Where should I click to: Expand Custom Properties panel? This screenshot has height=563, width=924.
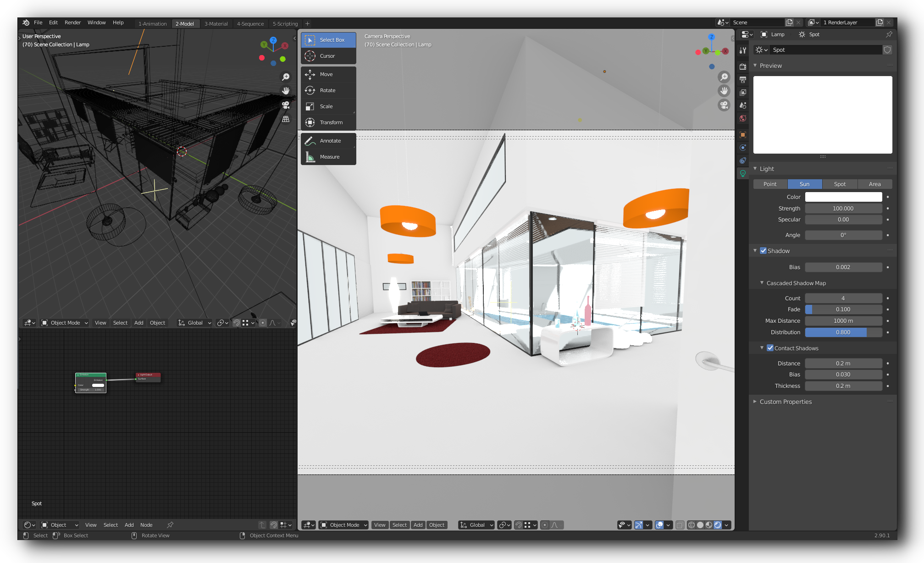coord(785,402)
